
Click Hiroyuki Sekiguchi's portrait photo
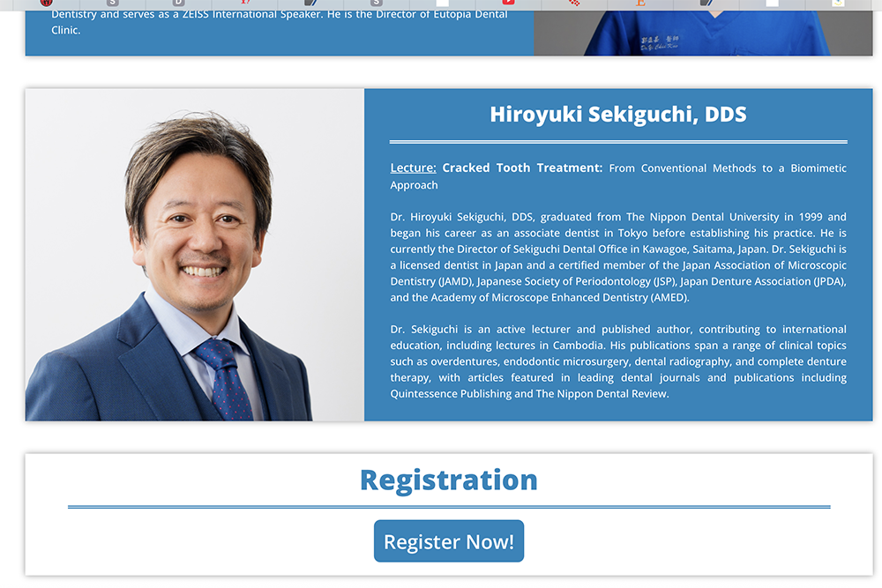195,255
